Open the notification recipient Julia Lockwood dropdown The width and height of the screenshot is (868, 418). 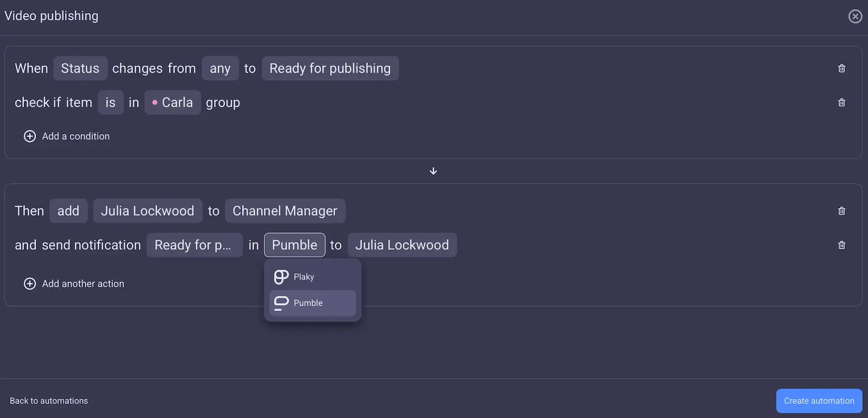coord(402,245)
